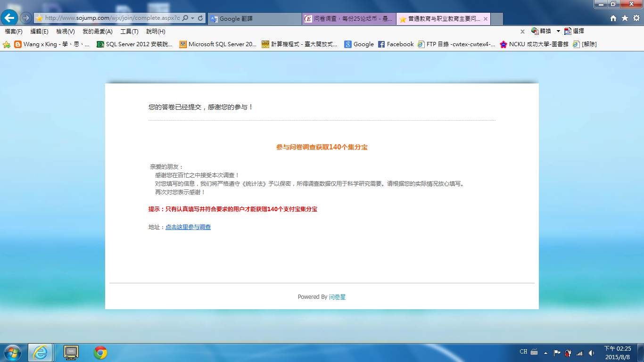Expand the address bar search dropdown arrow
This screenshot has width=644, height=362.
tap(193, 18)
